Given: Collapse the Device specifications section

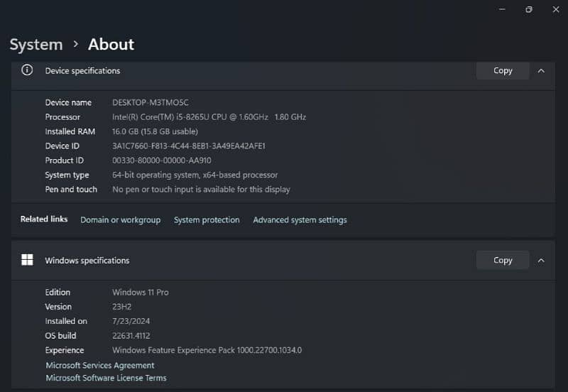Looking at the screenshot, I should (x=541, y=70).
